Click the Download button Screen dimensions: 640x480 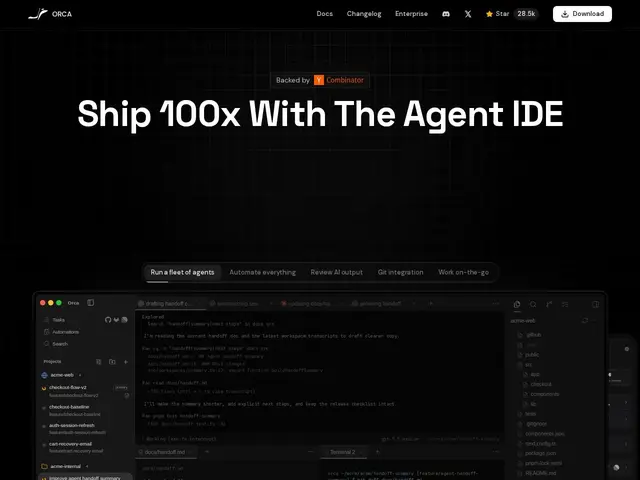pyautogui.click(x=582, y=14)
